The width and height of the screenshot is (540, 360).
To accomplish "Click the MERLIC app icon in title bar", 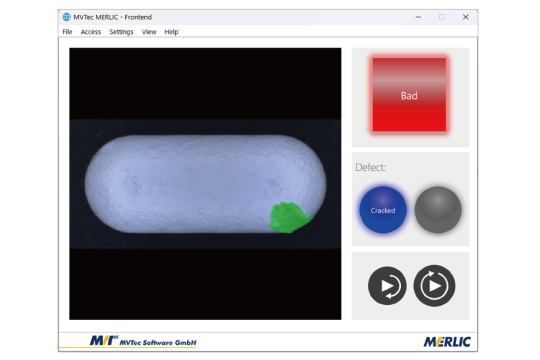I will tap(66, 17).
